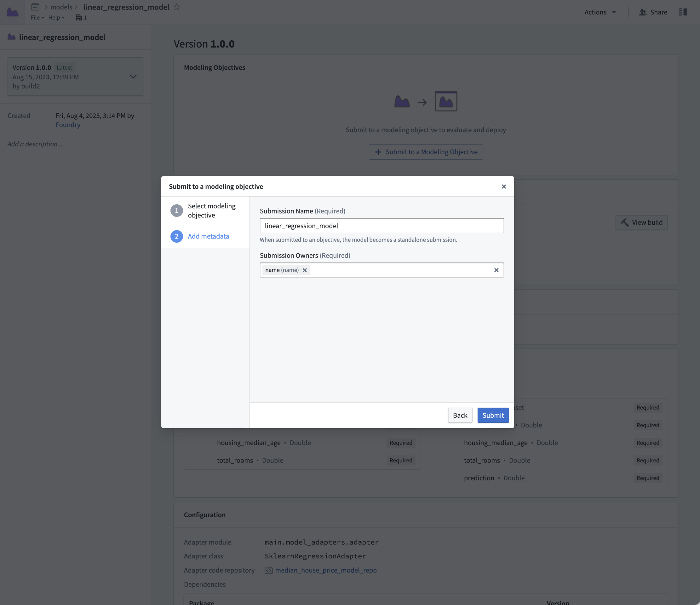Viewport: 700px width, 605px height.
Task: Open the Foundry creator link
Action: pyautogui.click(x=68, y=125)
